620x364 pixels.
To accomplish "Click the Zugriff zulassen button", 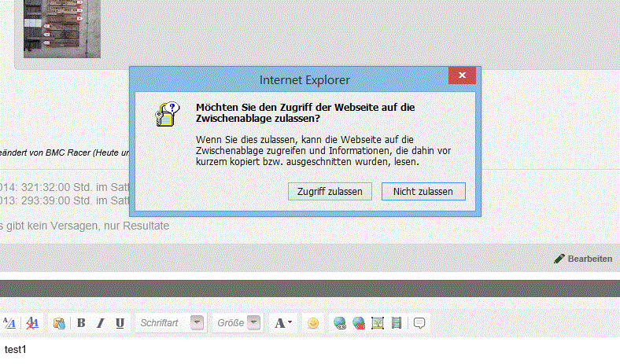I will tap(330, 191).
